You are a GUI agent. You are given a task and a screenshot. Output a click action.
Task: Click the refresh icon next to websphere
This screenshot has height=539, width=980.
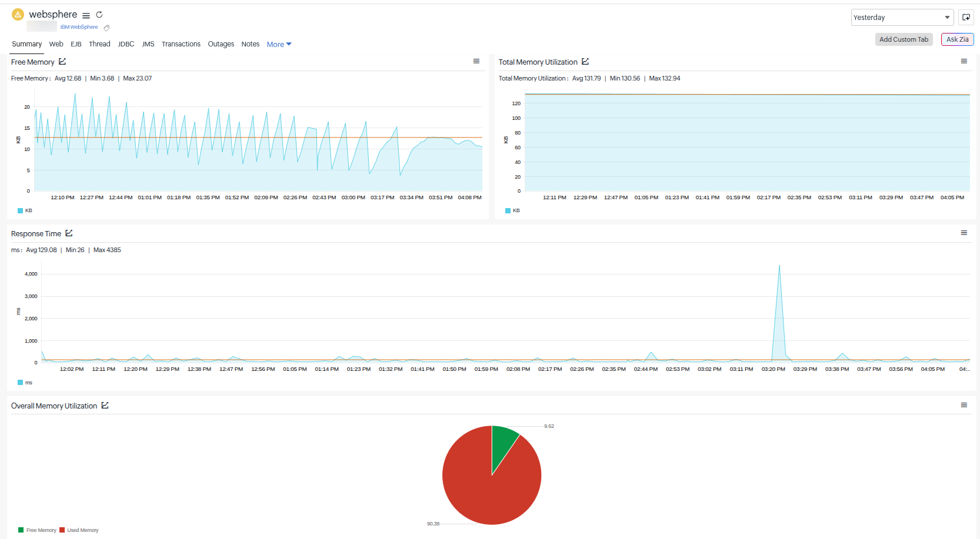(99, 15)
